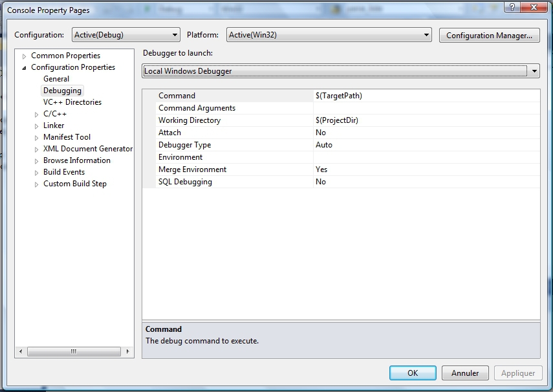
Task: Edit the Working Directory value
Action: [x=426, y=120]
